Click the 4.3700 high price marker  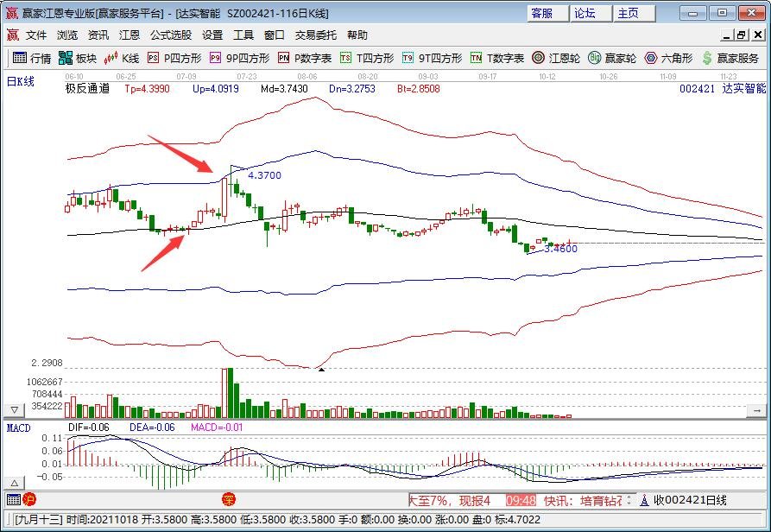point(263,175)
